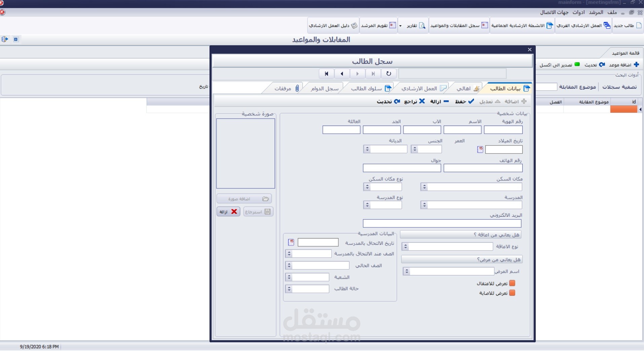This screenshot has height=351, width=644.
Task: Switch to مرفقات attachments tab
Action: [x=287, y=88]
